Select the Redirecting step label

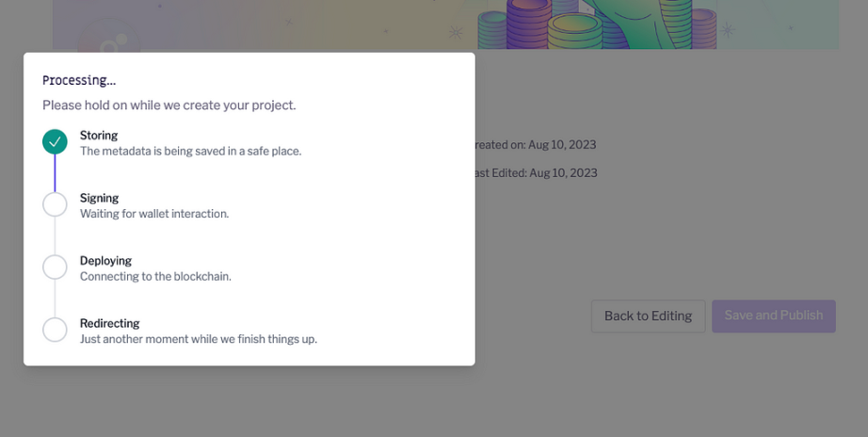(x=109, y=323)
